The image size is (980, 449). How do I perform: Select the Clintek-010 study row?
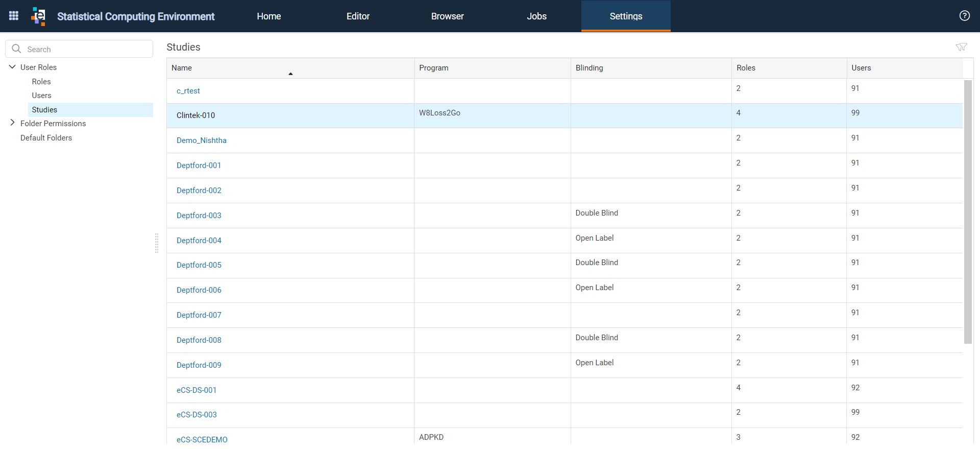[565, 115]
